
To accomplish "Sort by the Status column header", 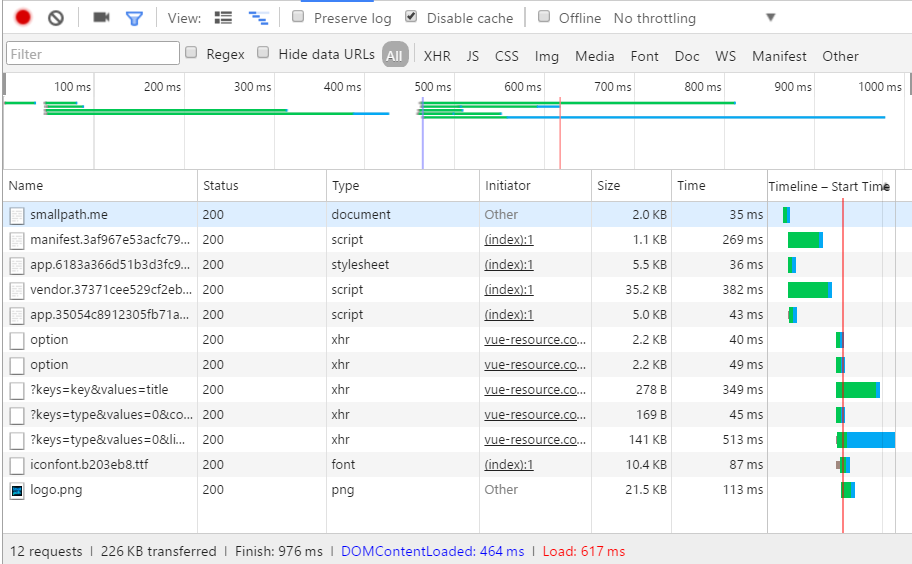I will (x=262, y=185).
